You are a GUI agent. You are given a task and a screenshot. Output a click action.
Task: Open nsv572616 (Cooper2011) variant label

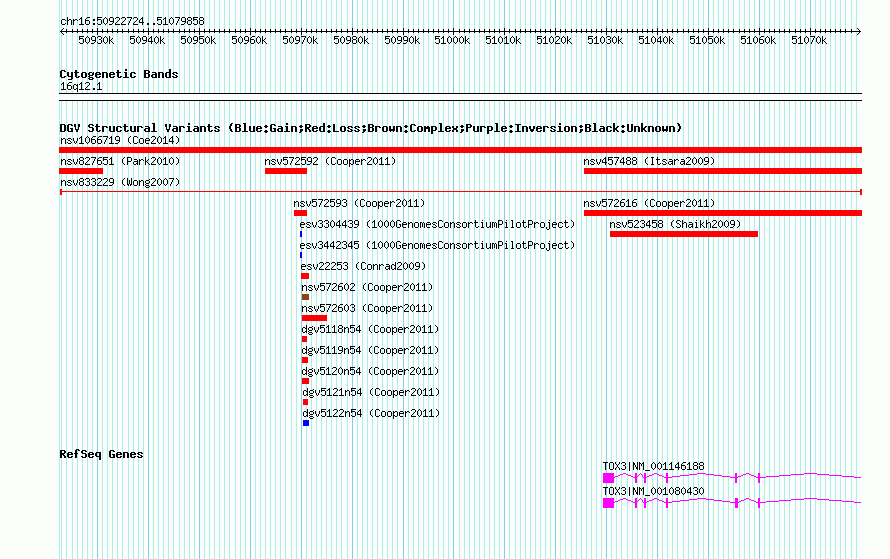[649, 203]
